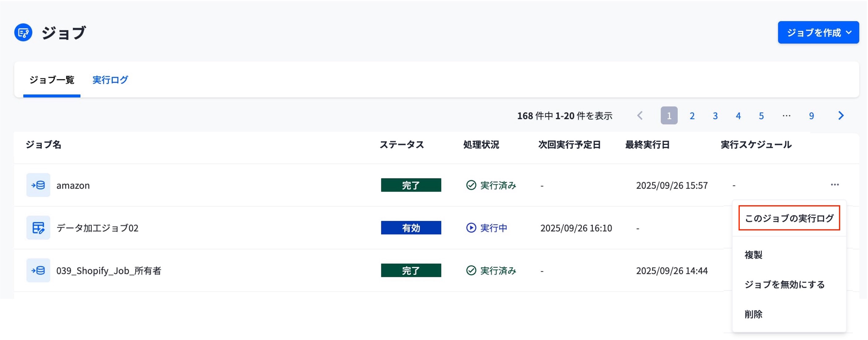
Task: Choose ジョブを無効にする menu option
Action: [785, 284]
